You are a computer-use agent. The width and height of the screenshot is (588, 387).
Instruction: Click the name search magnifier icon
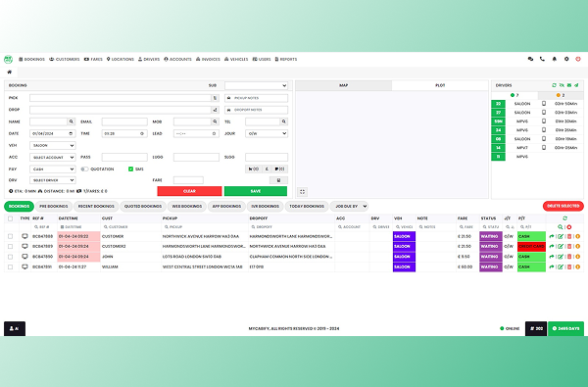(x=72, y=121)
